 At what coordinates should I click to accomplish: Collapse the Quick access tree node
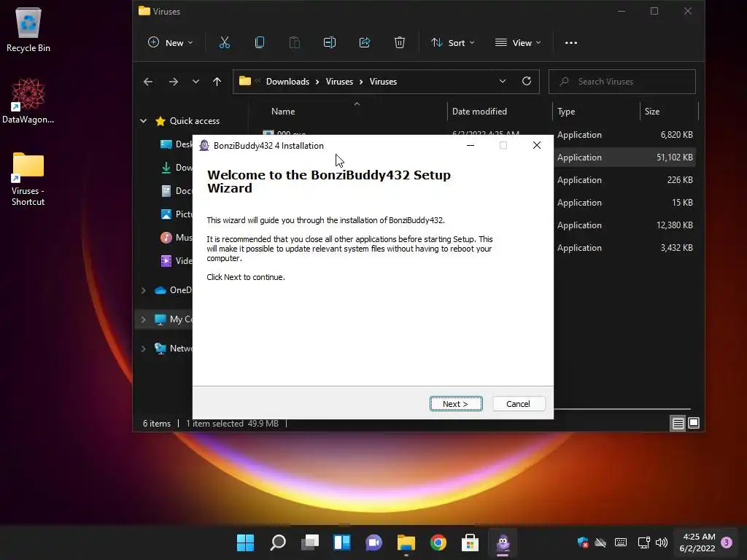click(x=144, y=121)
